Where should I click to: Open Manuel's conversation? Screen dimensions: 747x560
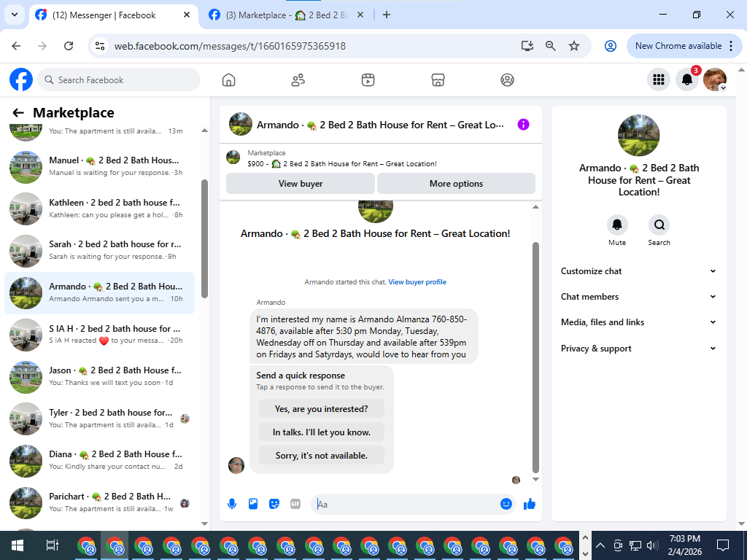99,167
